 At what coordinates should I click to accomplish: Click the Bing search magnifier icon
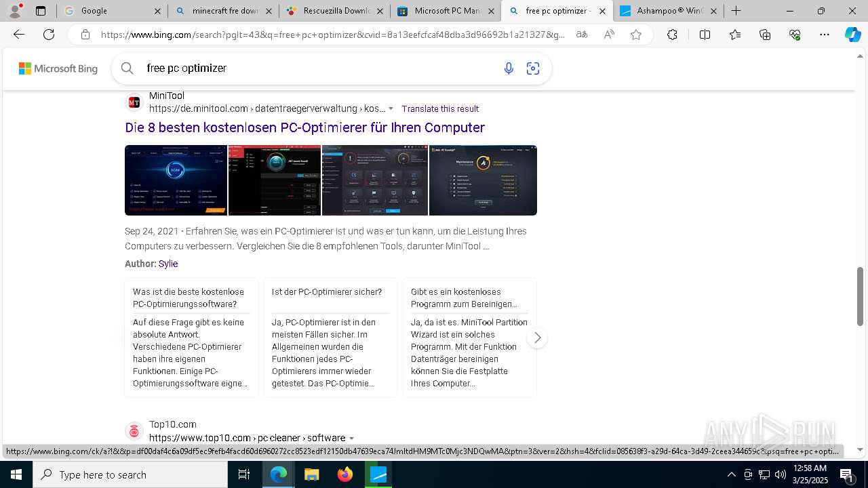point(127,68)
